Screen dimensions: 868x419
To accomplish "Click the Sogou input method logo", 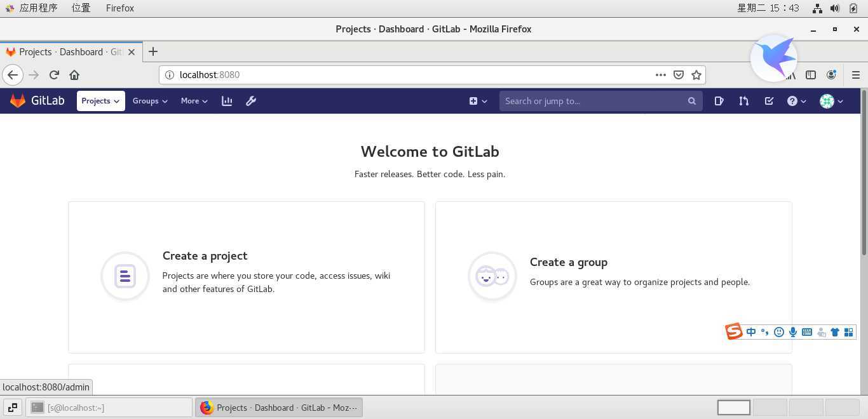I will pyautogui.click(x=734, y=331).
